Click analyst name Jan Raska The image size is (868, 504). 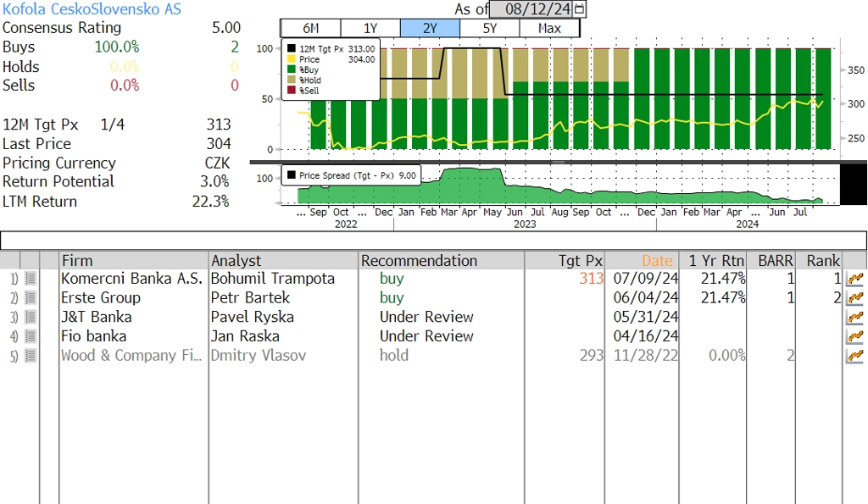(245, 336)
